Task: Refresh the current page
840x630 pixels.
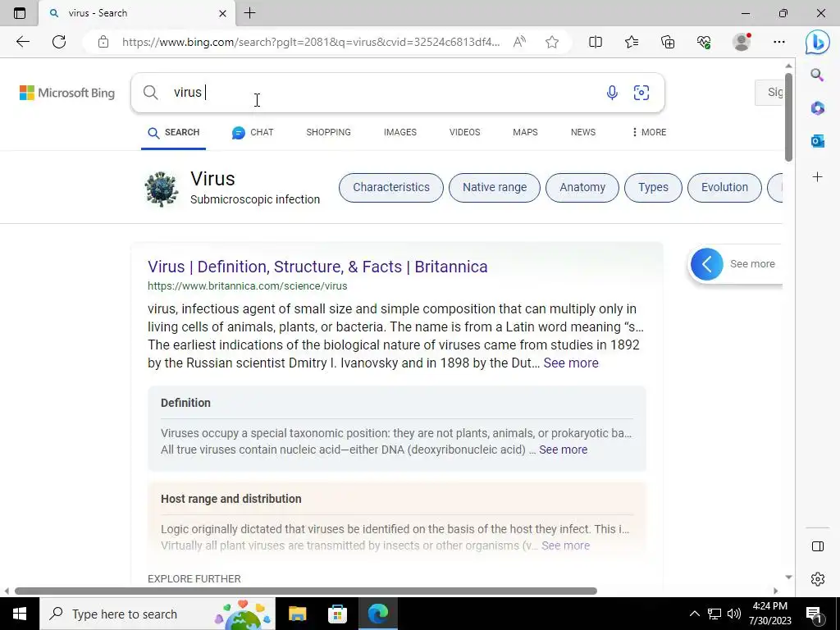Action: [x=59, y=42]
